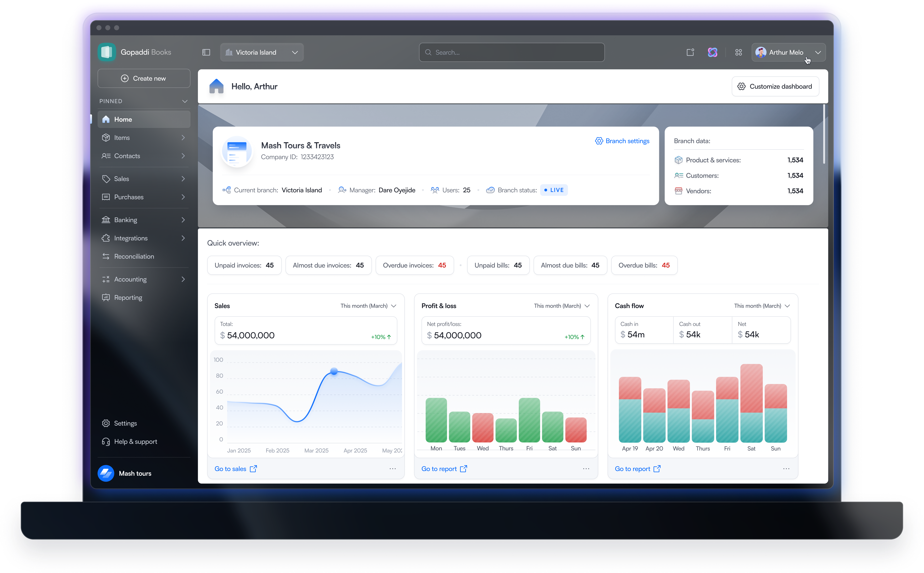
Task: Change the Profit & loss period dropdown
Action: tap(561, 306)
